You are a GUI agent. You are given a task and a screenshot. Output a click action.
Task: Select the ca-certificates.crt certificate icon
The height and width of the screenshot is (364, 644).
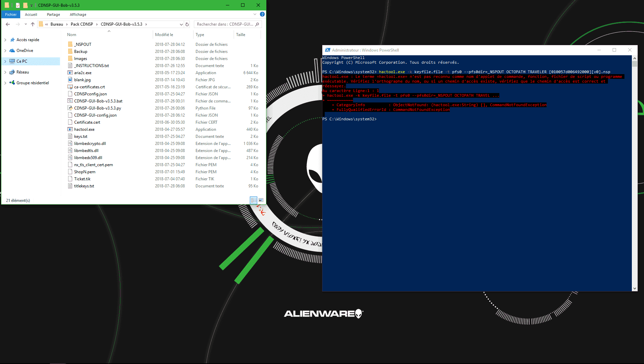tap(70, 87)
